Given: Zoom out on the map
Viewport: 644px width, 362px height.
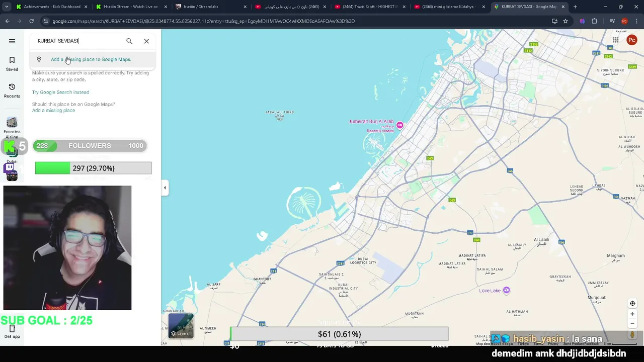Looking at the screenshot, I should (x=632, y=323).
